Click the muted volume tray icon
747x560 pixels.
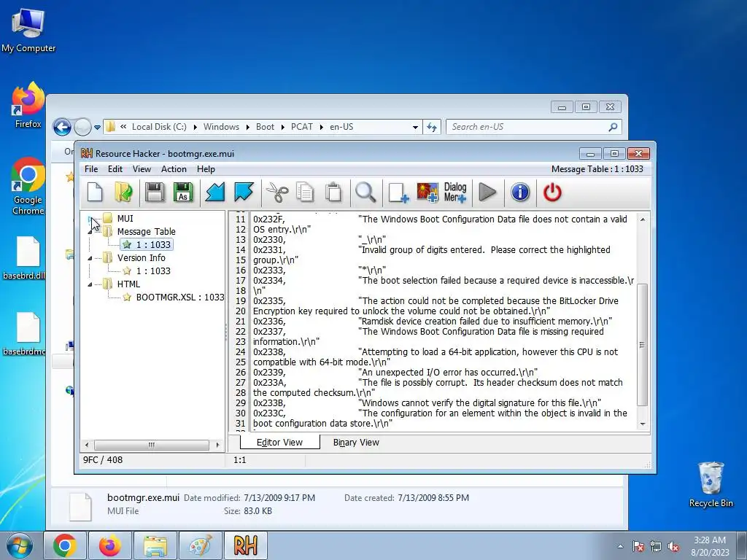pos(673,546)
